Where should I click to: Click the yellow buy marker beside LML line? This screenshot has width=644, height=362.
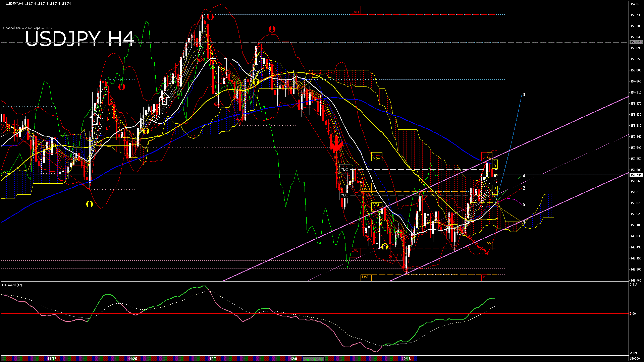(x=385, y=247)
